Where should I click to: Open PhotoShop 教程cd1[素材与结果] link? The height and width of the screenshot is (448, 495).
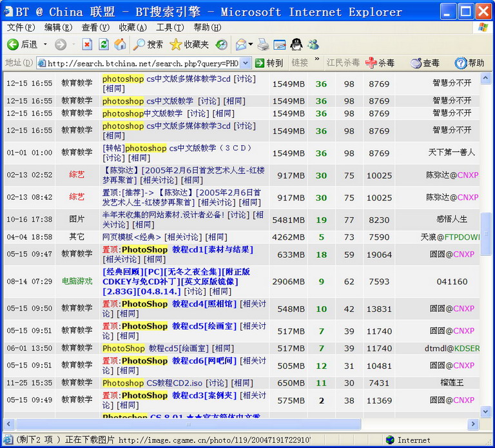point(188,249)
